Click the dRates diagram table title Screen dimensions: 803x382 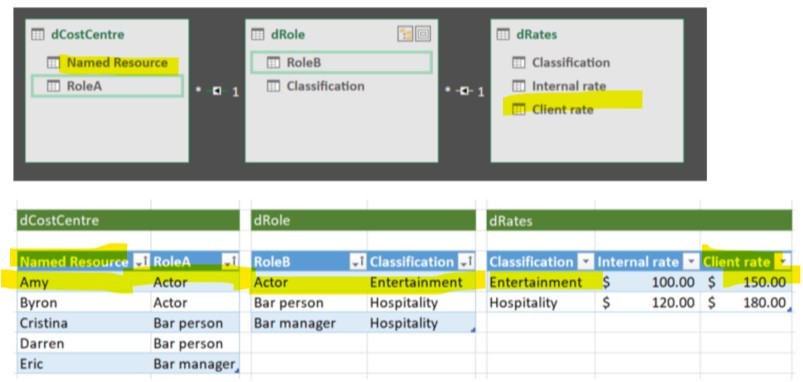pyautogui.click(x=537, y=35)
